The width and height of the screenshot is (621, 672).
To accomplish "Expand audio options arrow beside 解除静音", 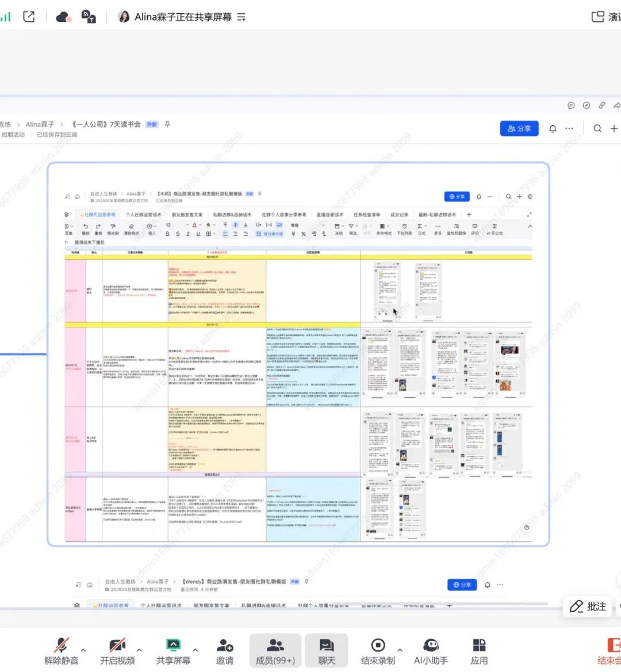I will point(83,650).
